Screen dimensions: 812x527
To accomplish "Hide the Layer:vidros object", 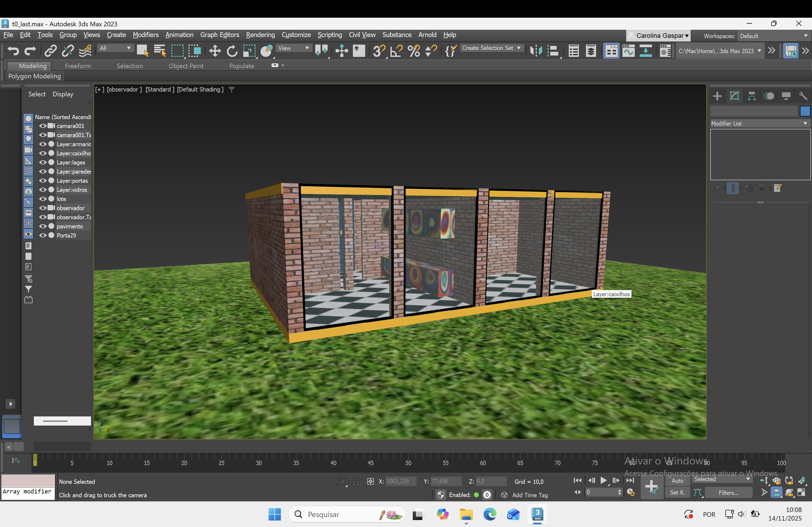I will (x=43, y=190).
